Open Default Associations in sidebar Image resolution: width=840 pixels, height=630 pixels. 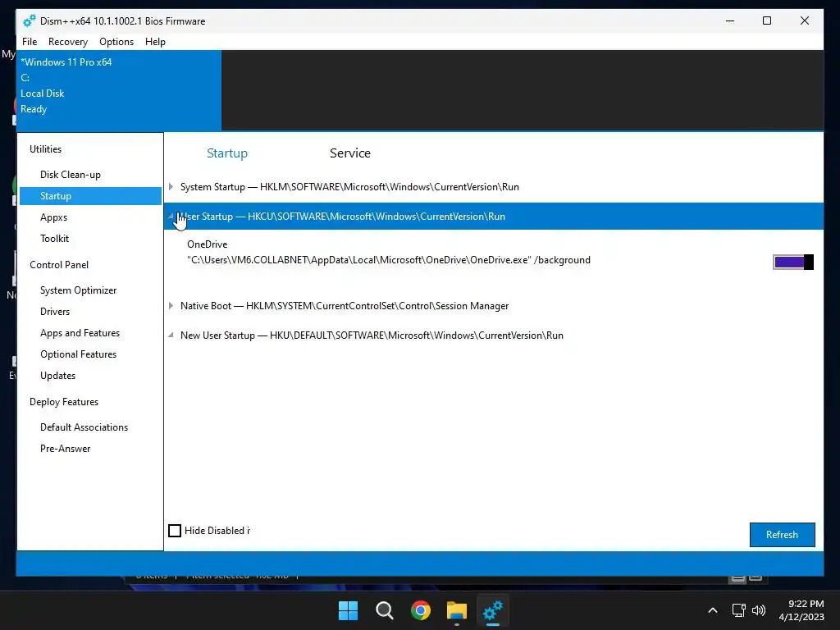pyautogui.click(x=84, y=427)
